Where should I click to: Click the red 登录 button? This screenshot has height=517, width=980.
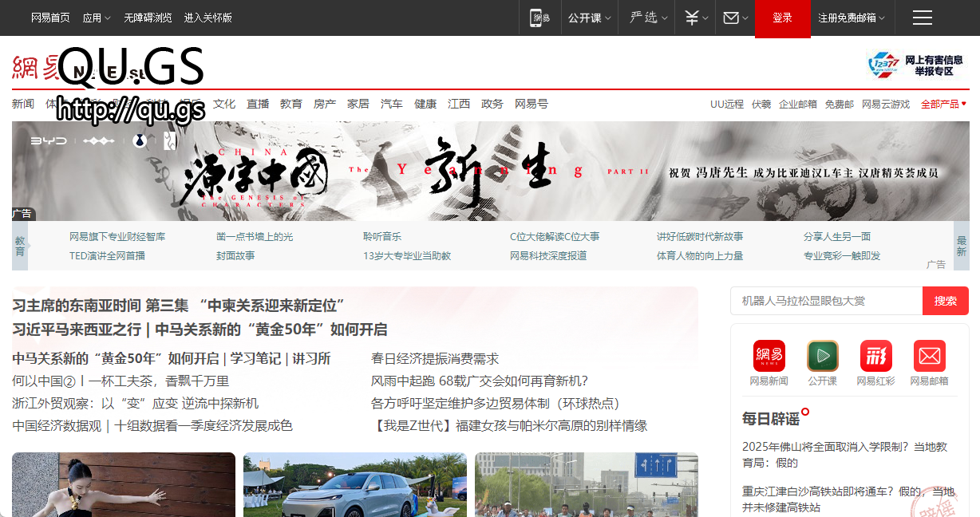point(782,18)
